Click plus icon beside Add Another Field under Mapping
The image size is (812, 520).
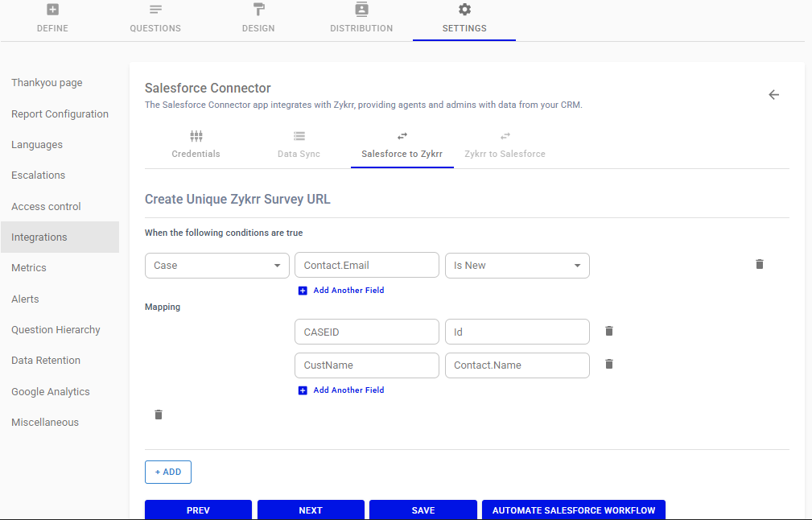303,390
